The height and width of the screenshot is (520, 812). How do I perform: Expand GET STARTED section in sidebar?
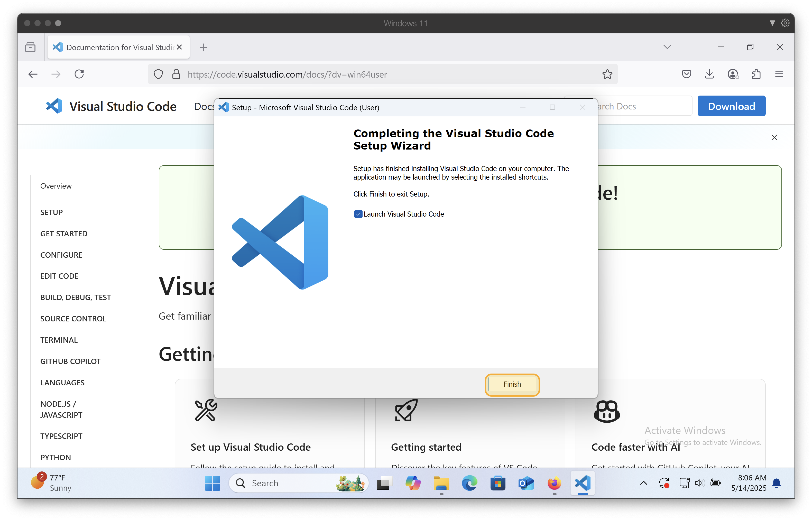(x=64, y=234)
